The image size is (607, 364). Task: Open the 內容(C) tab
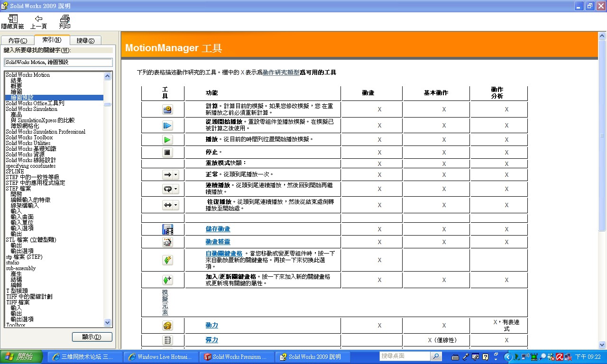[18, 41]
